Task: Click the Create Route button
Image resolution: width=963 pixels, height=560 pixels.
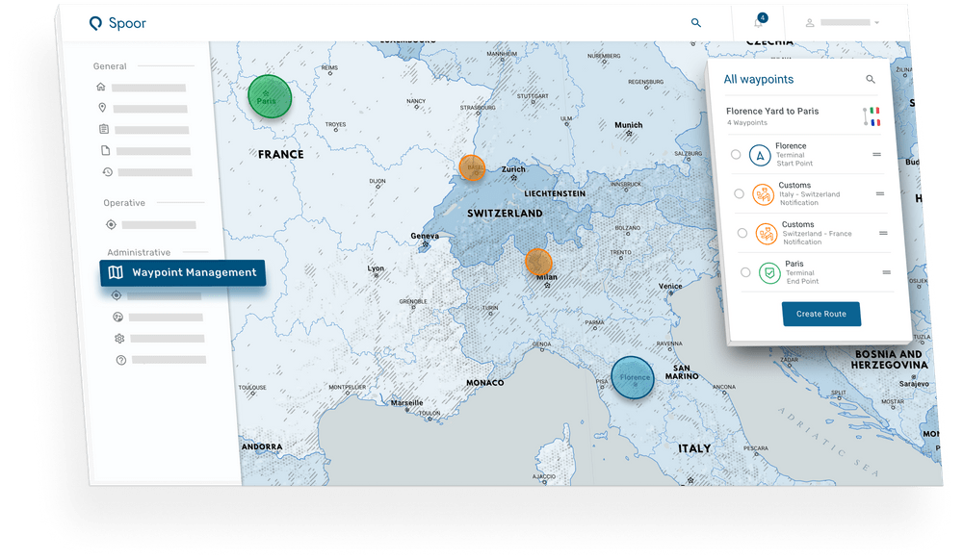Action: (821, 314)
